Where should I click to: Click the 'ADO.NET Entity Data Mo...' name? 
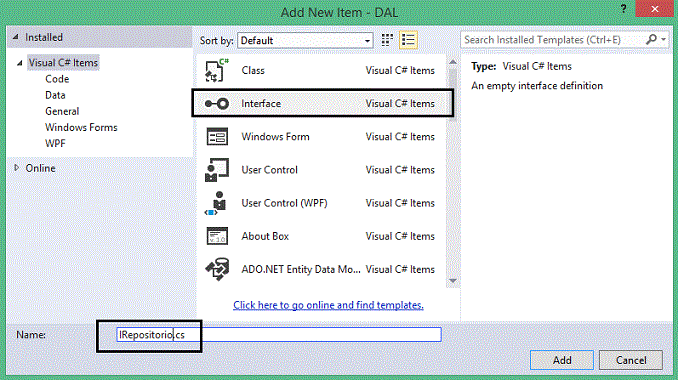(301, 269)
